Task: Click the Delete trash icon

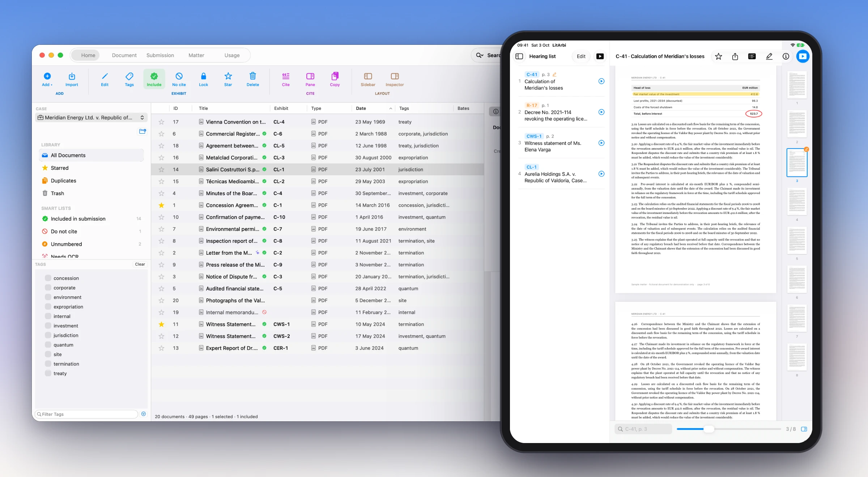Action: 253,79
